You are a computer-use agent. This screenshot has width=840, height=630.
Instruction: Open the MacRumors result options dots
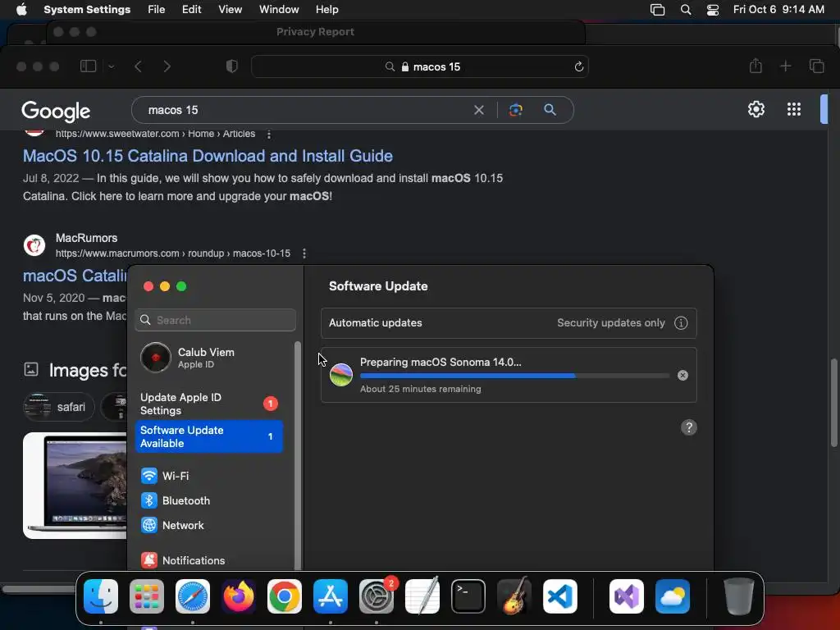click(x=304, y=253)
